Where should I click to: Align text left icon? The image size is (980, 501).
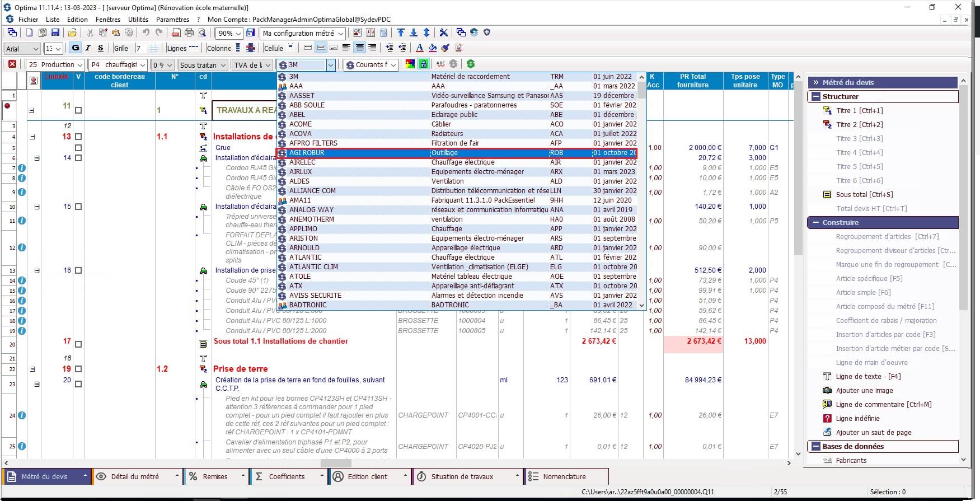pyautogui.click(x=346, y=48)
